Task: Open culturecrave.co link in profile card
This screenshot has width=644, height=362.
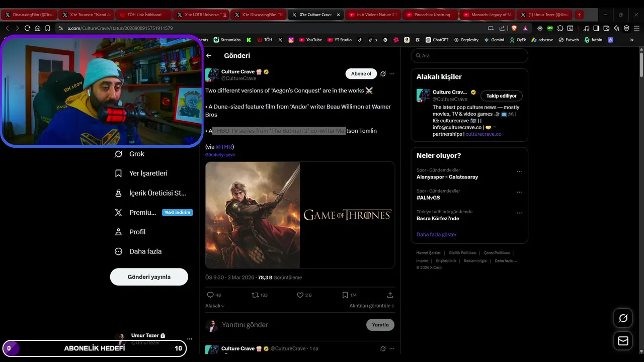Action: click(x=483, y=134)
